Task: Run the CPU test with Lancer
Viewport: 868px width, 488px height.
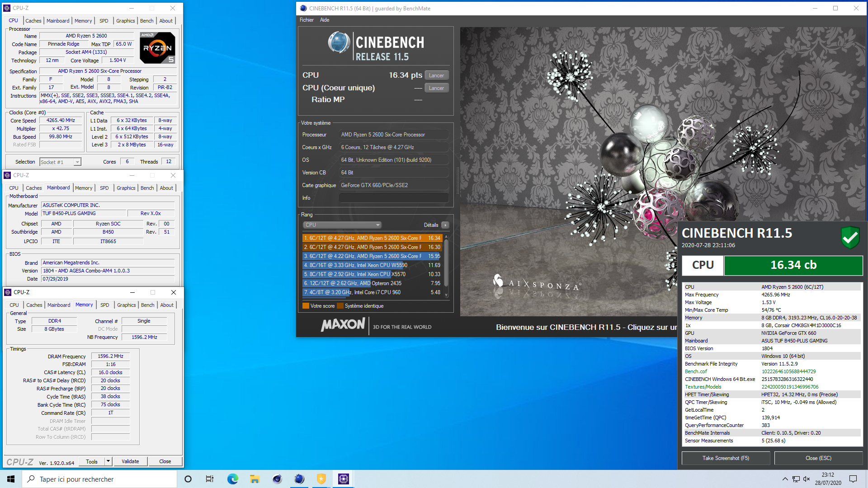Action: coord(437,75)
